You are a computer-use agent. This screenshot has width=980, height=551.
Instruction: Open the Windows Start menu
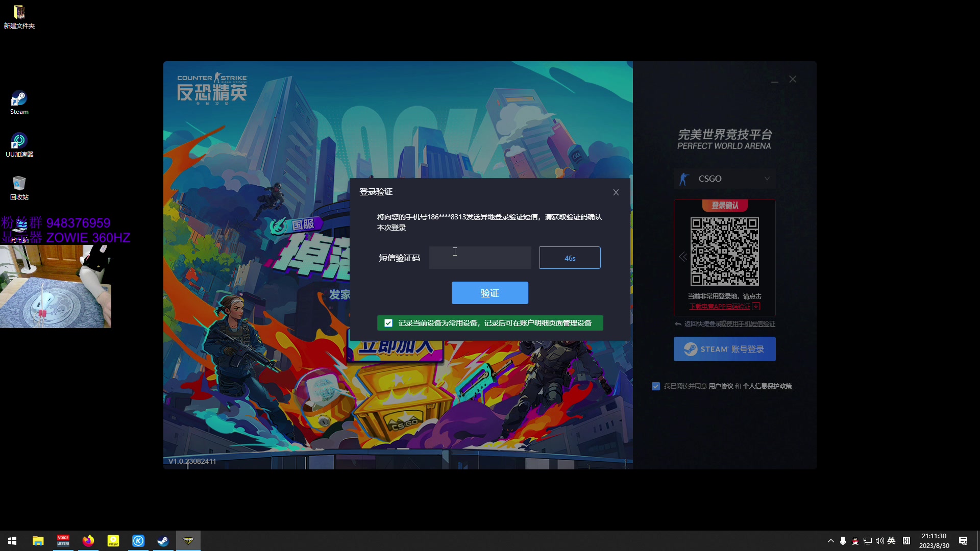click(x=12, y=541)
